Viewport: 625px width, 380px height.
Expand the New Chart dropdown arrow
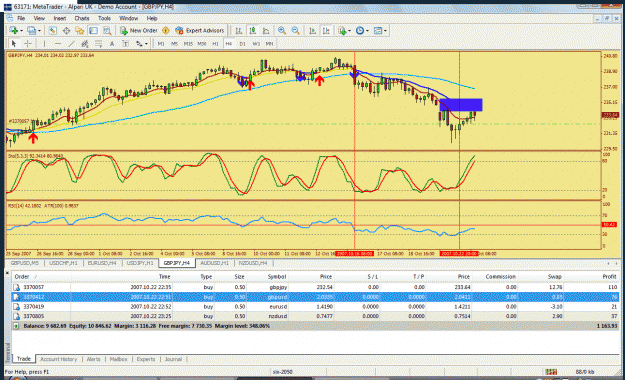[x=21, y=31]
